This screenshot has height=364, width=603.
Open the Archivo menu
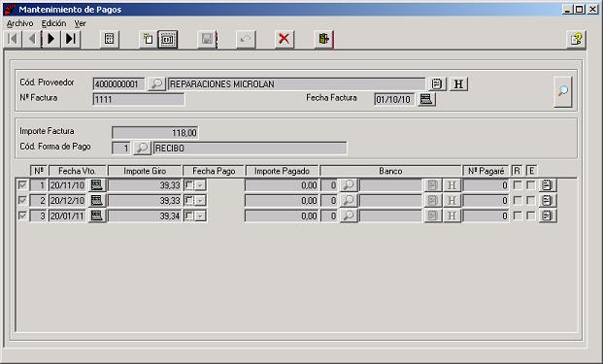(x=20, y=23)
